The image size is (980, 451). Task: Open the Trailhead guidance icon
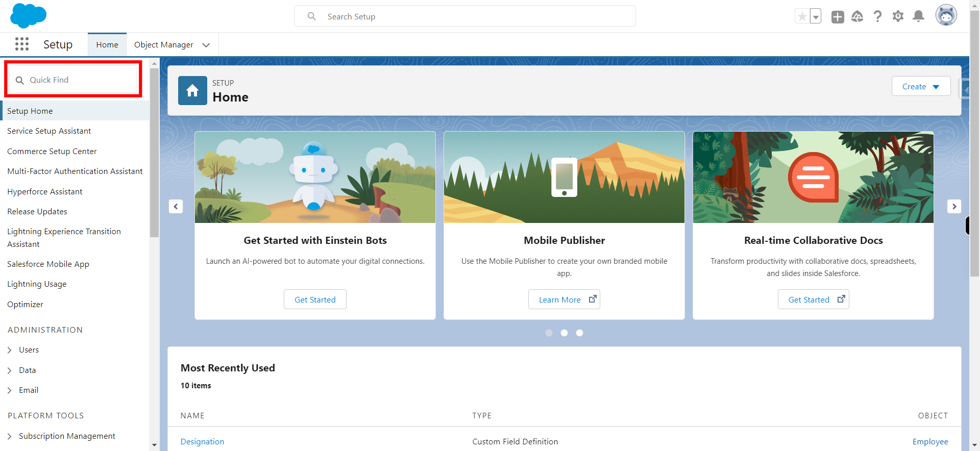pos(857,17)
